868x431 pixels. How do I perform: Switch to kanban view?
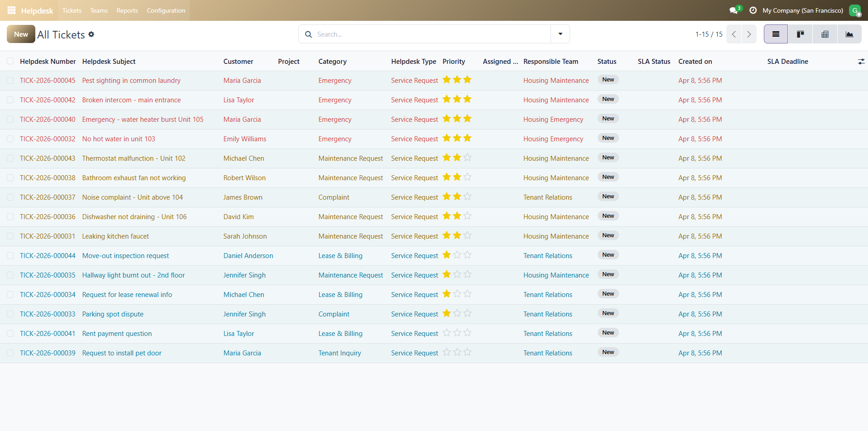click(x=800, y=34)
